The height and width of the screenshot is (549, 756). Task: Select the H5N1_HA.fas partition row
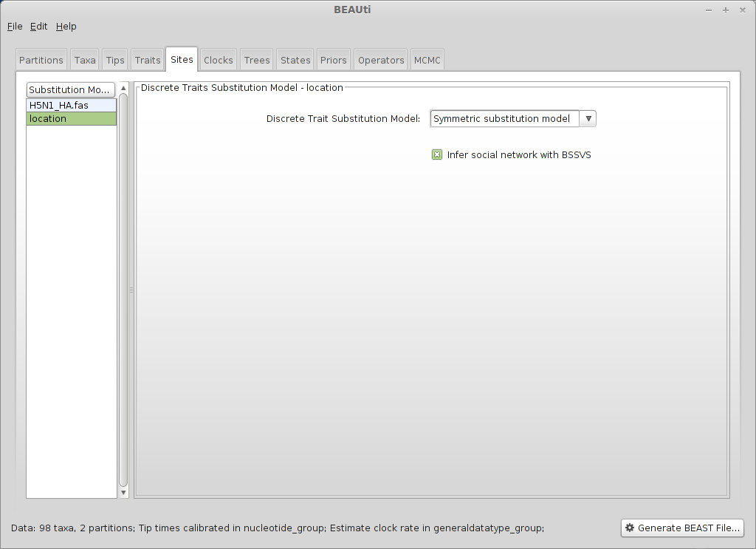[x=72, y=105]
